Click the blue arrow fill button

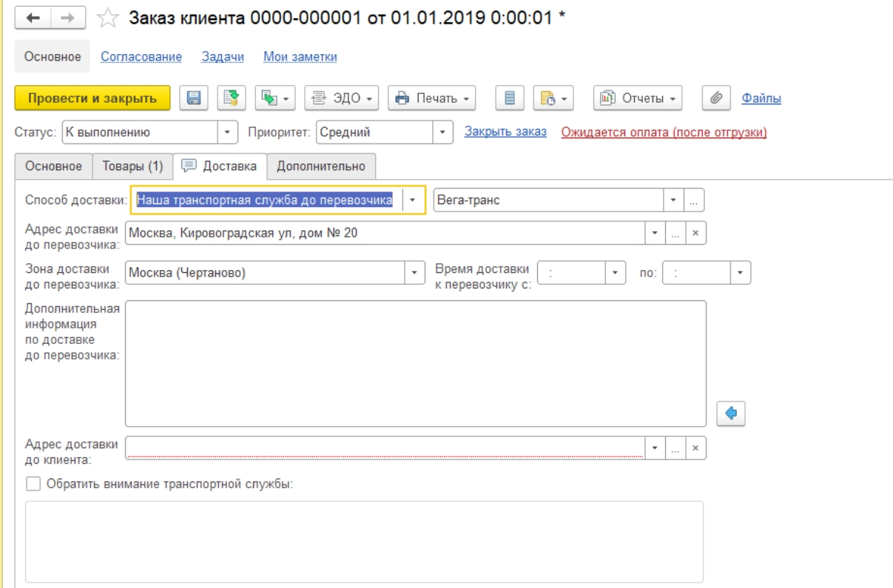point(731,413)
